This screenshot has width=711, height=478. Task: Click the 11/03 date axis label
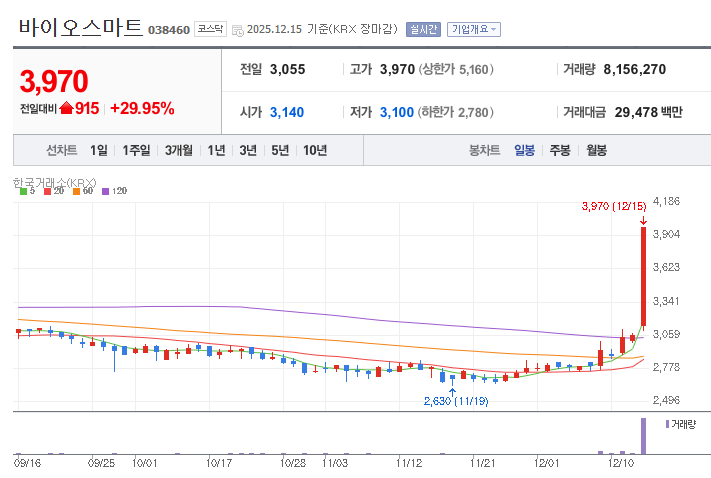[x=335, y=463]
